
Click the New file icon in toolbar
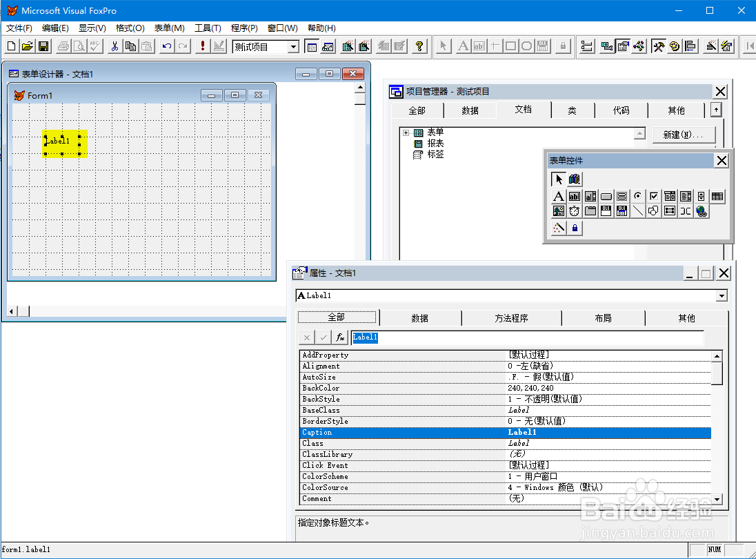point(12,46)
